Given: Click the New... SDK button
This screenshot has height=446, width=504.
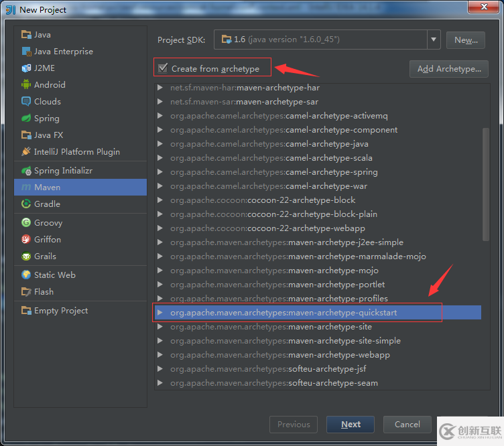Looking at the screenshot, I should click(466, 40).
